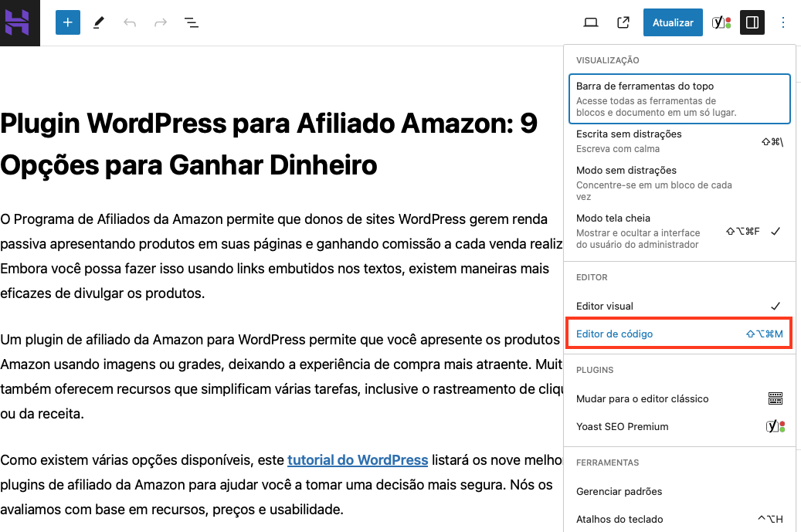Enable Barra de ferramentas do topo
801x532 pixels.
point(679,98)
